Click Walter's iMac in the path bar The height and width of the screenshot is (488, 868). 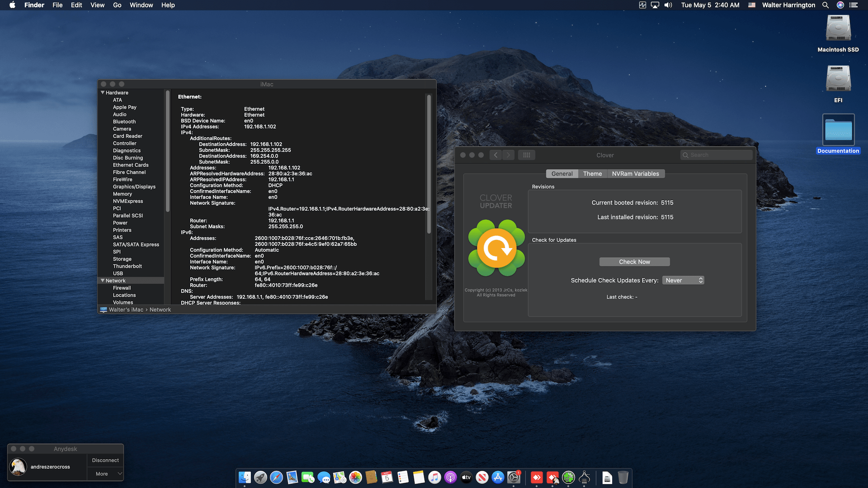[122, 310]
